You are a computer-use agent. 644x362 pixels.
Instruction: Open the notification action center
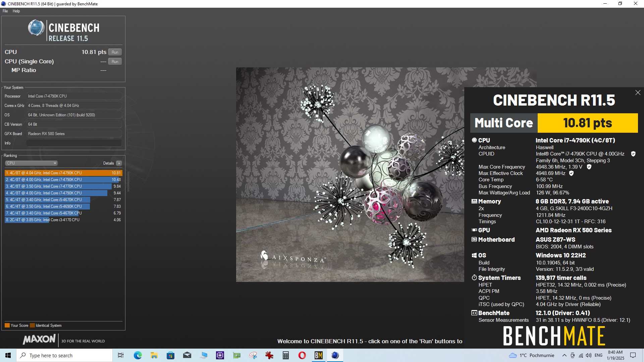coord(633,355)
